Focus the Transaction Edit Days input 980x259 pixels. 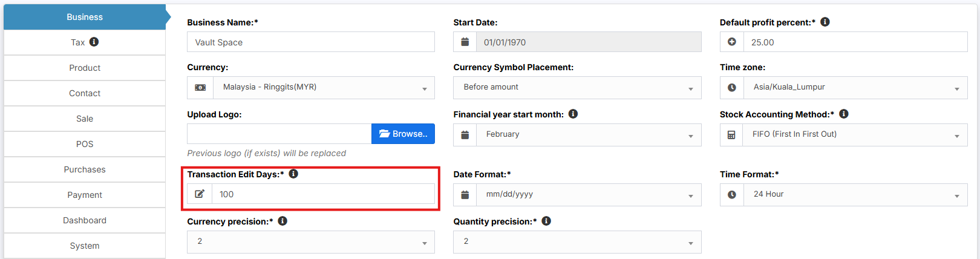(x=322, y=194)
